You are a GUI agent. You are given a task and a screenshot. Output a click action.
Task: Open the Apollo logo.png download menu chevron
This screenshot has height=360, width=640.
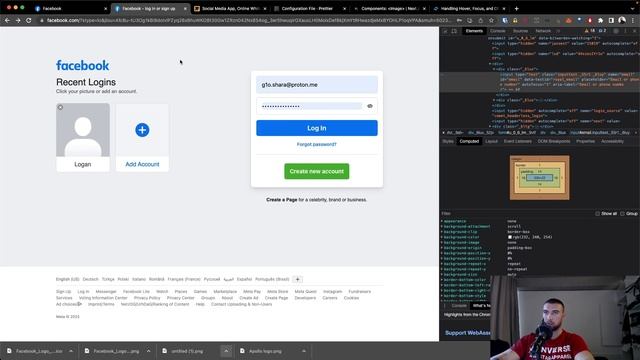tap(304, 351)
